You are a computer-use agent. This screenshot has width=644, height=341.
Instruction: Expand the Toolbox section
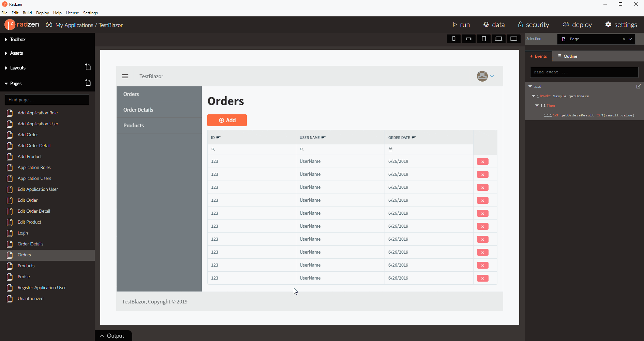click(x=6, y=40)
